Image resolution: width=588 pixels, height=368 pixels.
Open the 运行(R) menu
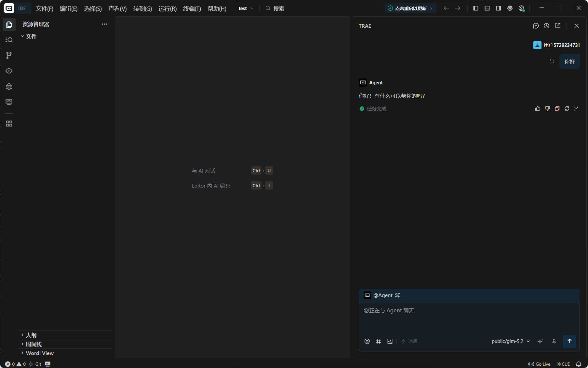[167, 8]
